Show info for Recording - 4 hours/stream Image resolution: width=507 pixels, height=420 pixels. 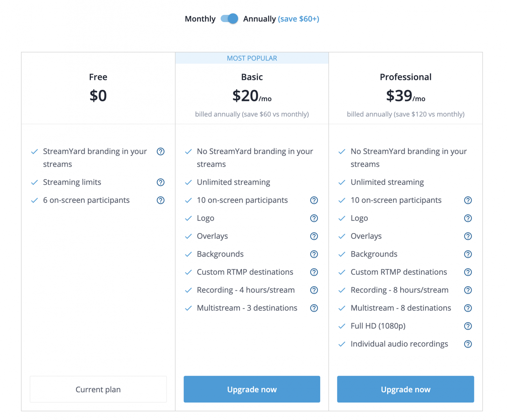314,290
